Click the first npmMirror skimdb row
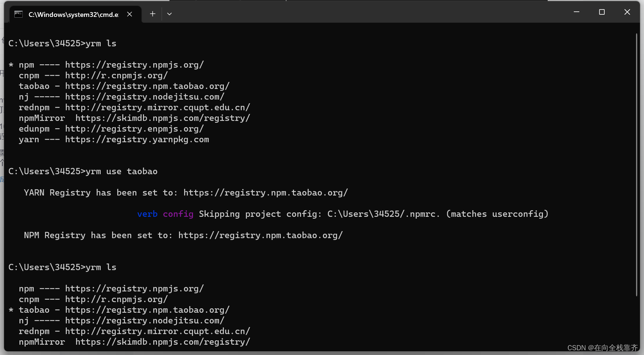The width and height of the screenshot is (644, 355). 135,118
